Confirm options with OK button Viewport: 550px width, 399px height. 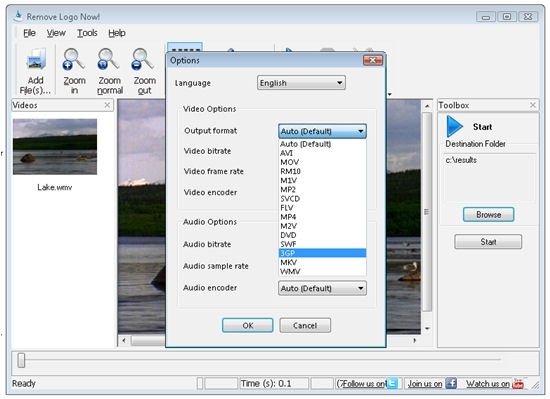coord(248,325)
